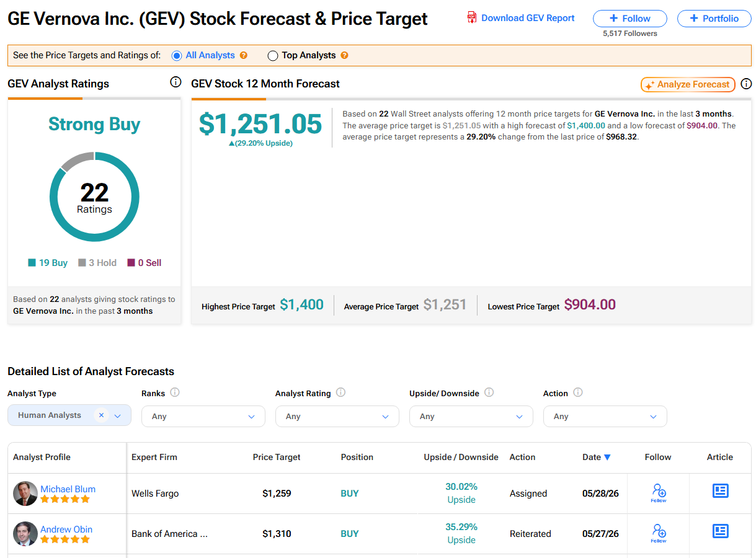Sort by the Date column arrow
This screenshot has height=558, width=756.
607,458
